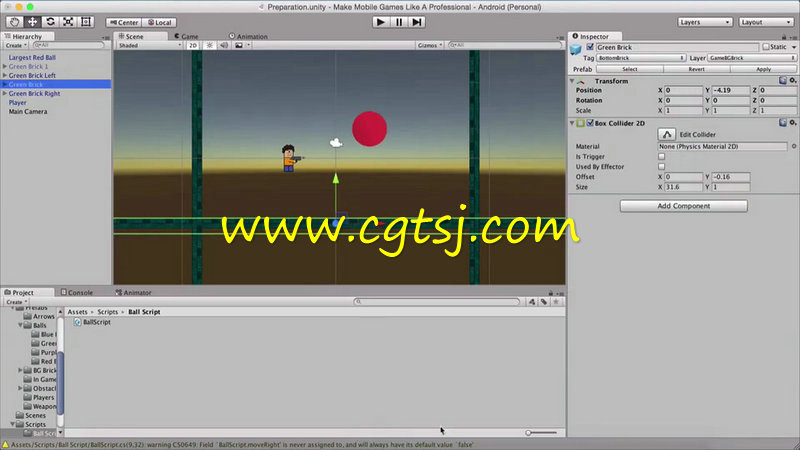Toggle the Static checkbox
Image resolution: width=800 pixels, height=450 pixels.
click(x=766, y=47)
